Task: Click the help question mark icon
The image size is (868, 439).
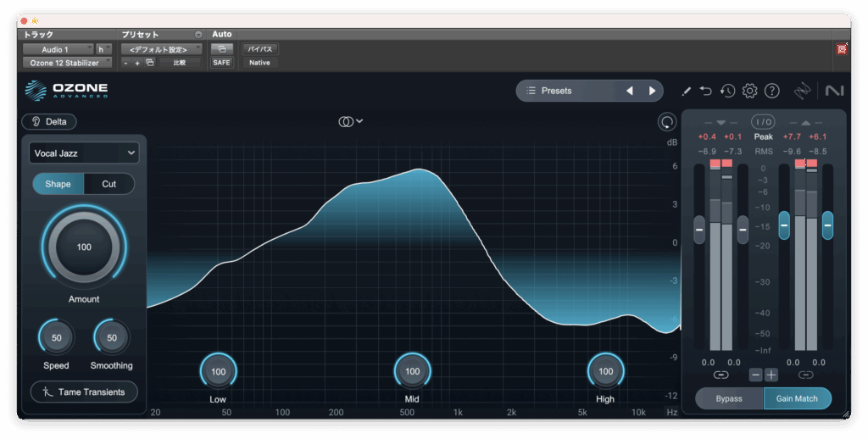Action: [771, 91]
